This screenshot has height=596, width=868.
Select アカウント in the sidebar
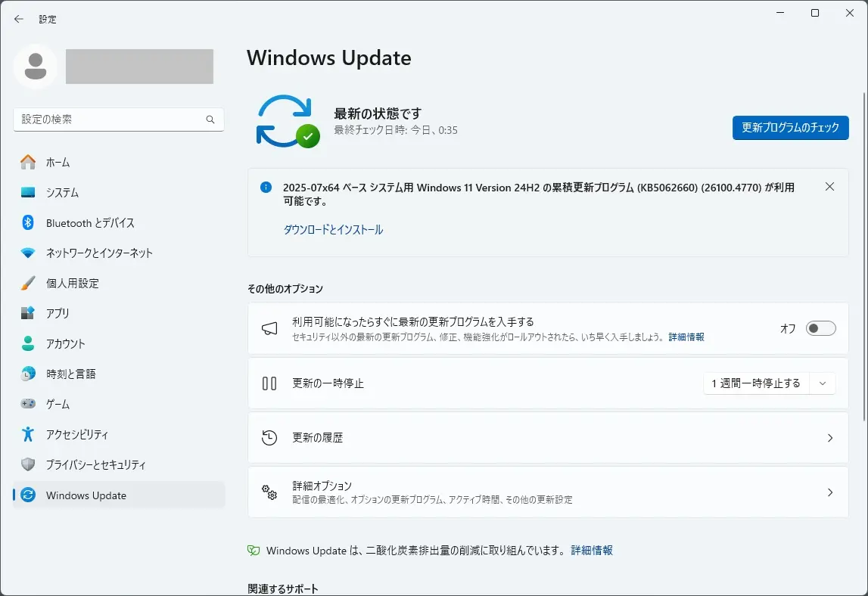click(119, 343)
